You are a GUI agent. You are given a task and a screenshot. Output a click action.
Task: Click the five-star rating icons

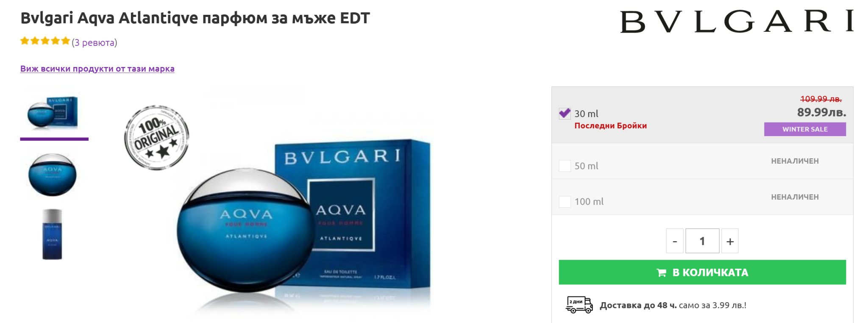(45, 41)
